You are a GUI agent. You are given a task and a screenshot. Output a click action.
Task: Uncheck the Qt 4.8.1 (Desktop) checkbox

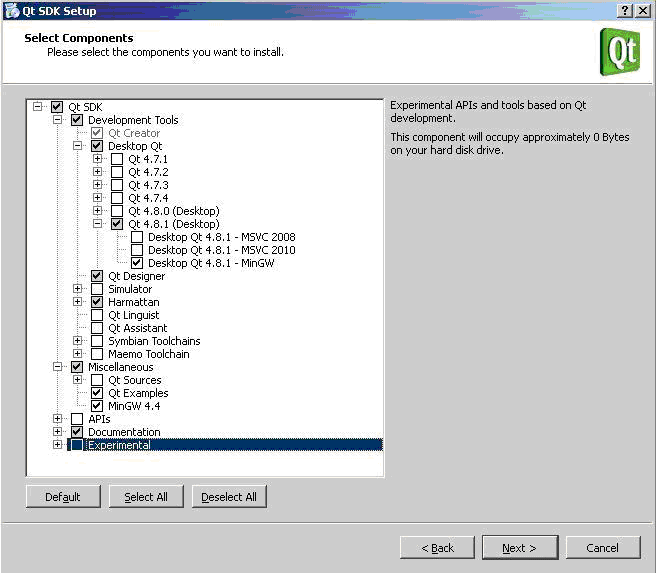pos(117,224)
